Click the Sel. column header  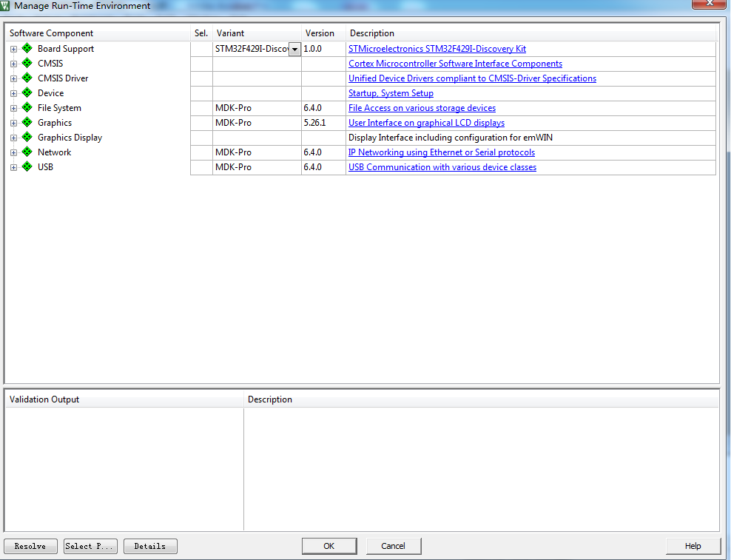(x=201, y=33)
